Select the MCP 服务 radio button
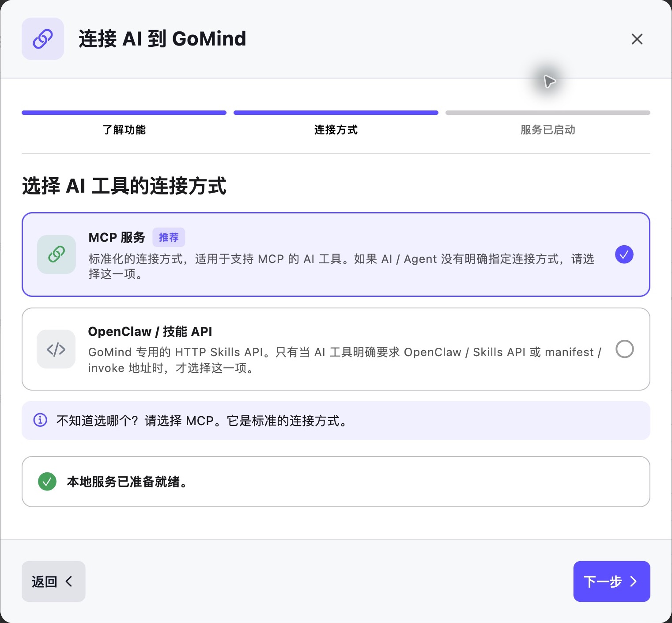 624,255
